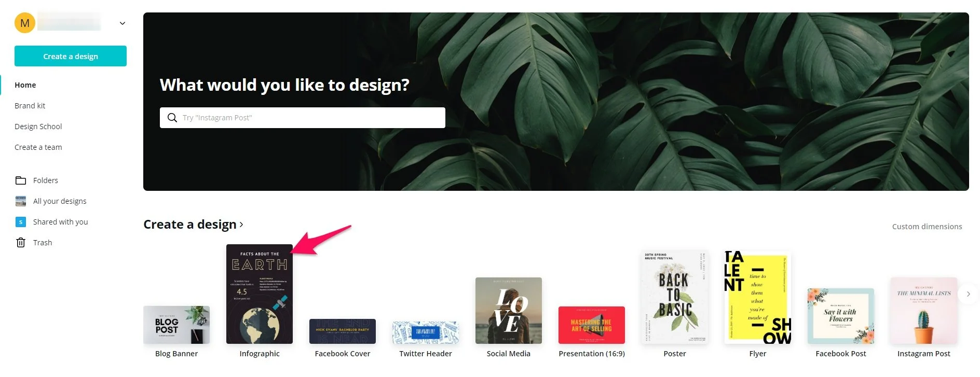Show more design types with right arrow

tap(968, 294)
